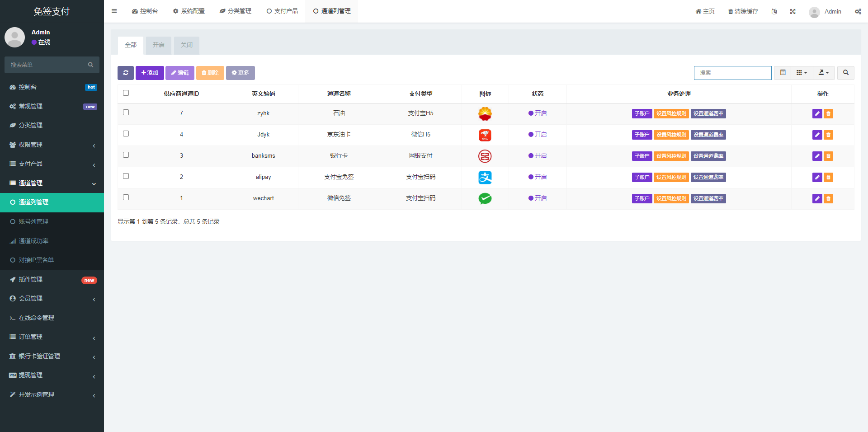Open the 系统配置 top tab
Screen dimensions: 868x432
(x=189, y=11)
